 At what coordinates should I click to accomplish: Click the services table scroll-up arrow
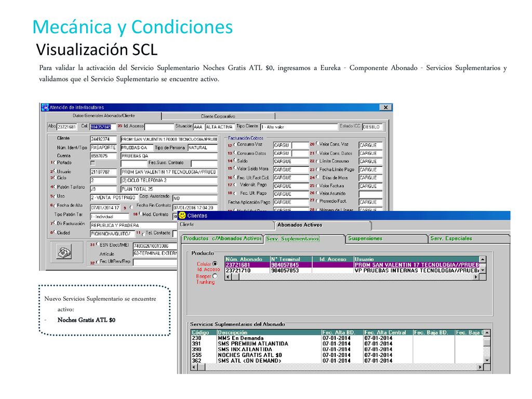pyautogui.click(x=487, y=333)
